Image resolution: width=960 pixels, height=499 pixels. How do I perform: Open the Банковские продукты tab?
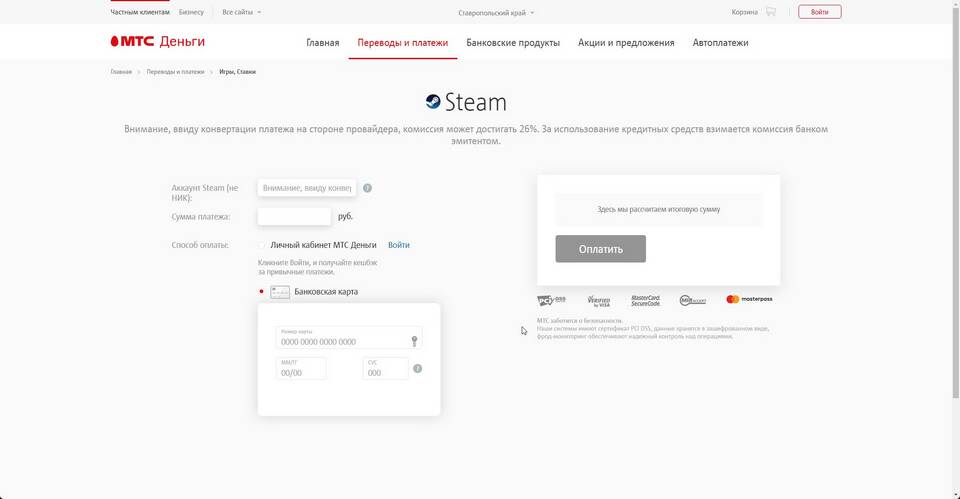pyautogui.click(x=513, y=43)
